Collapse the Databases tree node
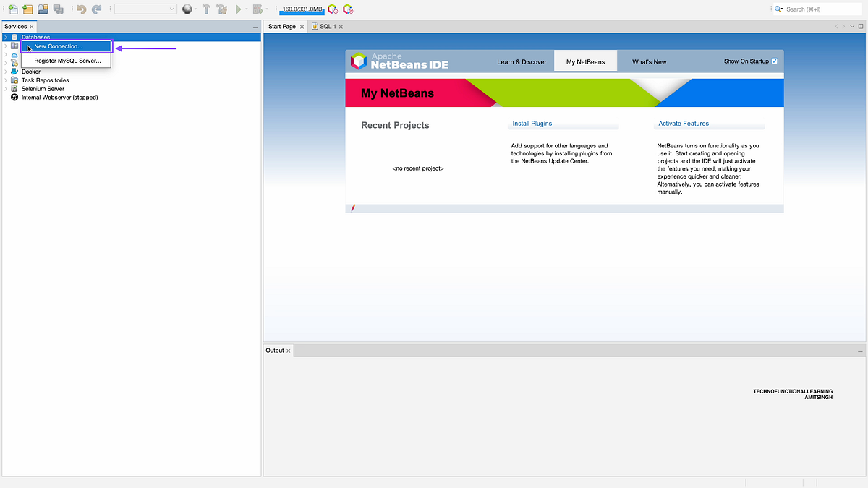 [x=6, y=37]
